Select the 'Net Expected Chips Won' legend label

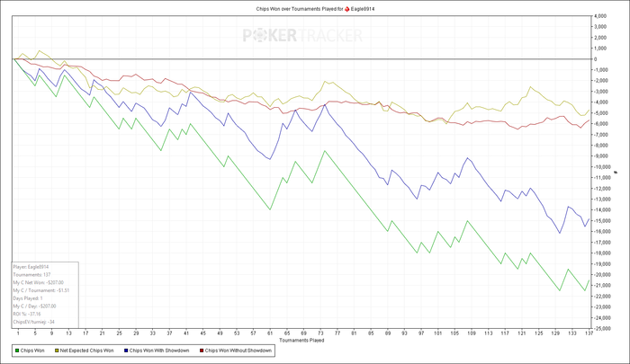point(86,351)
